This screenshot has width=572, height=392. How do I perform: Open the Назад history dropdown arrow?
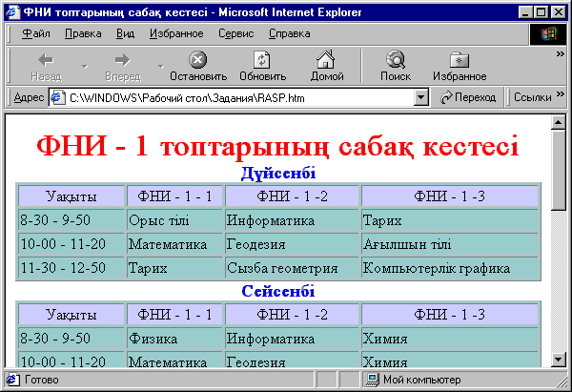coord(85,67)
